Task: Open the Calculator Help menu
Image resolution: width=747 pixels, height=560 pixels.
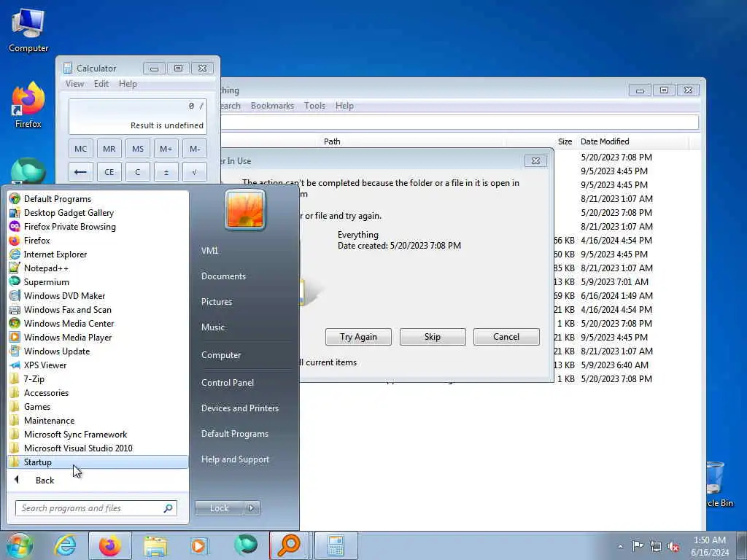Action: (128, 84)
